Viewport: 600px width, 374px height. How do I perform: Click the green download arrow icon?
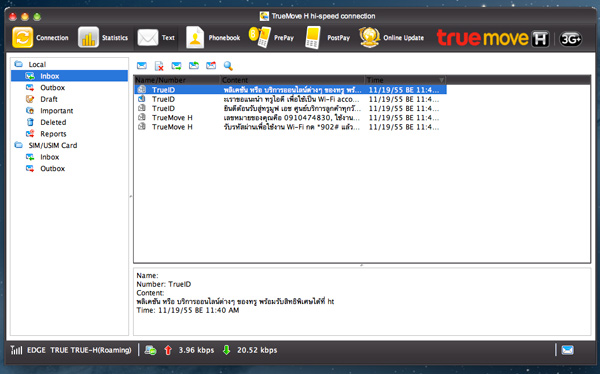(227, 350)
